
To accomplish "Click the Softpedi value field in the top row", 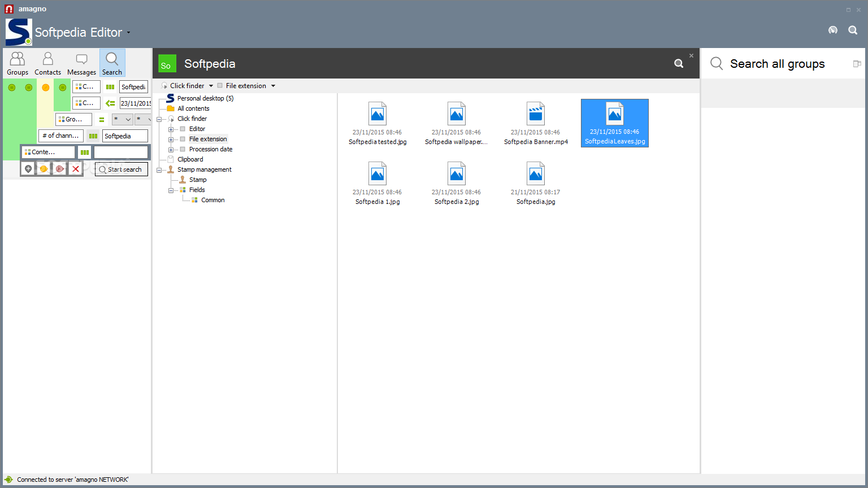I will click(134, 87).
